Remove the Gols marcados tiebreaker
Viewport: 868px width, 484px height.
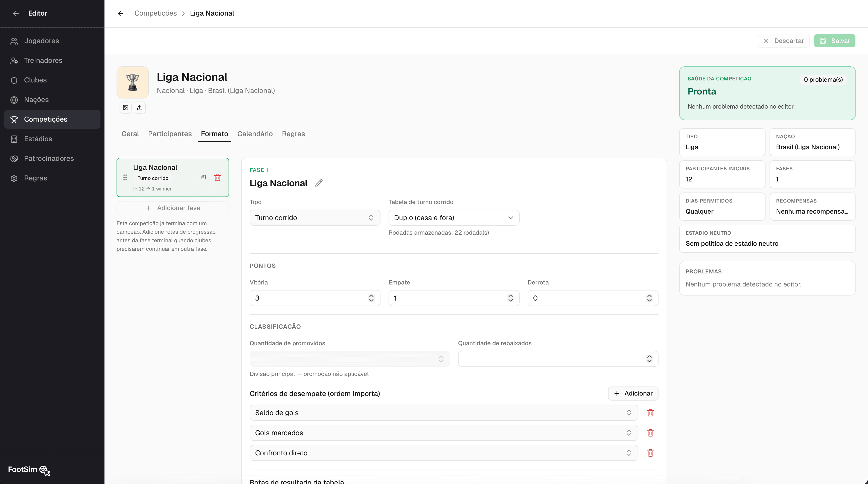pos(650,433)
